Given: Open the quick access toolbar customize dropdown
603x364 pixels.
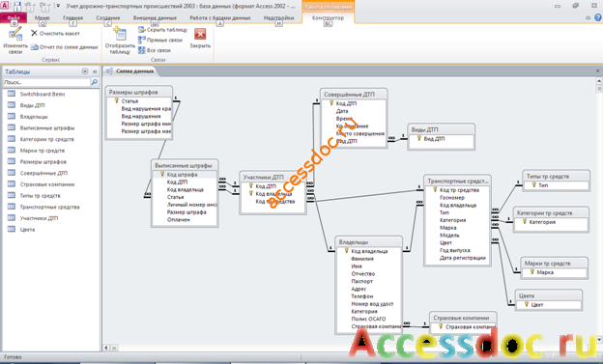Looking at the screenshot, I should (58, 6).
